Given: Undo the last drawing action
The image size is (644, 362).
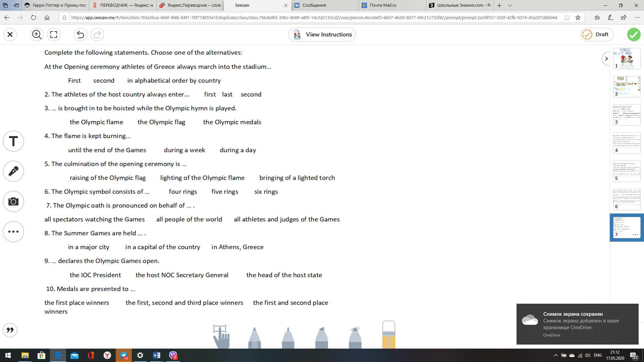Looking at the screenshot, I should coord(80,35).
